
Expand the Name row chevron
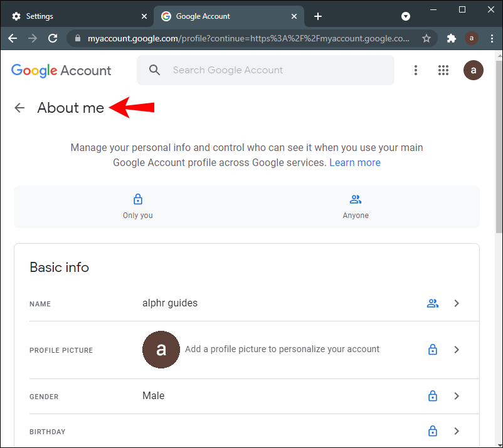pyautogui.click(x=457, y=303)
